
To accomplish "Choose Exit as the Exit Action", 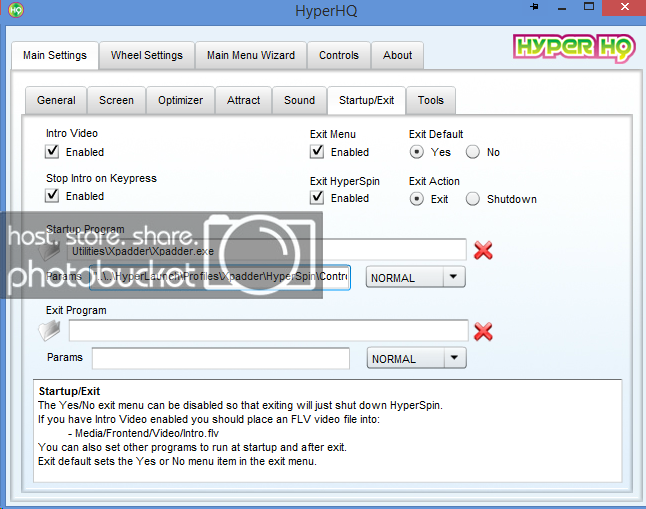I will click(417, 199).
